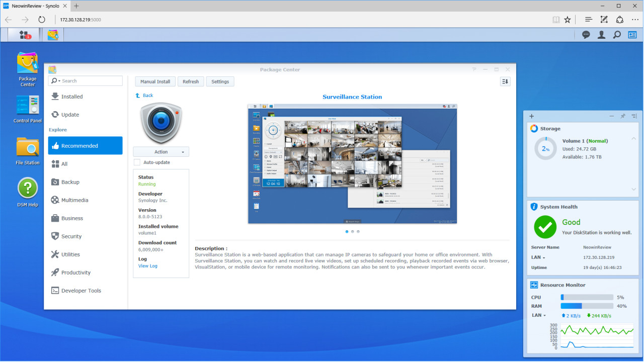Click Manual Install button
644x362 pixels.
click(155, 81)
